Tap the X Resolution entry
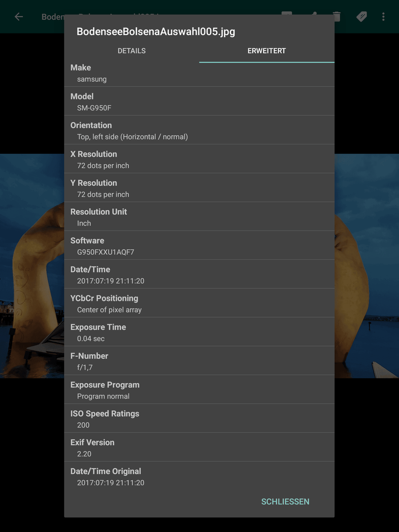 (x=199, y=160)
